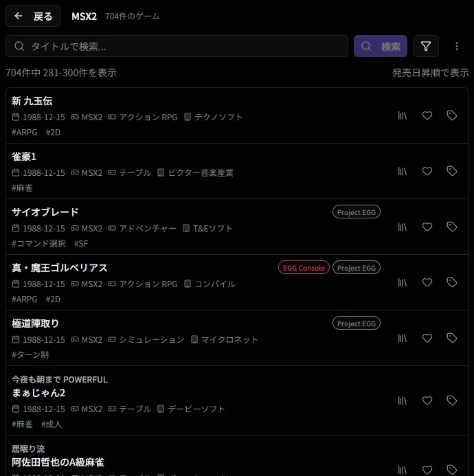Tag 極道陣取り with tag icon
Viewport: 474px width, 476px height.
(x=452, y=338)
